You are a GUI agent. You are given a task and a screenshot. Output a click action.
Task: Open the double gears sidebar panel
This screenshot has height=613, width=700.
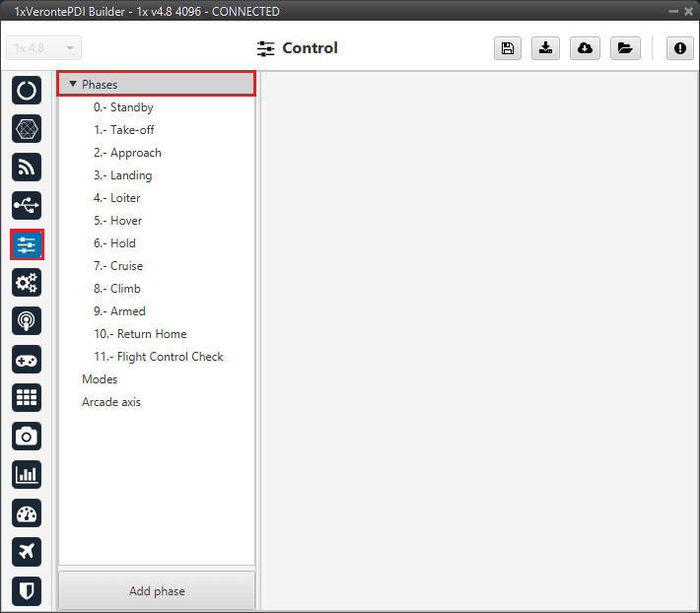point(27,283)
